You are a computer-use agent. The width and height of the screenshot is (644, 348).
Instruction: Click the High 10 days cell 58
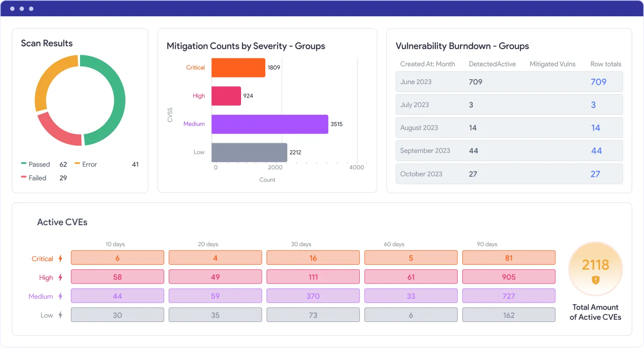117,277
